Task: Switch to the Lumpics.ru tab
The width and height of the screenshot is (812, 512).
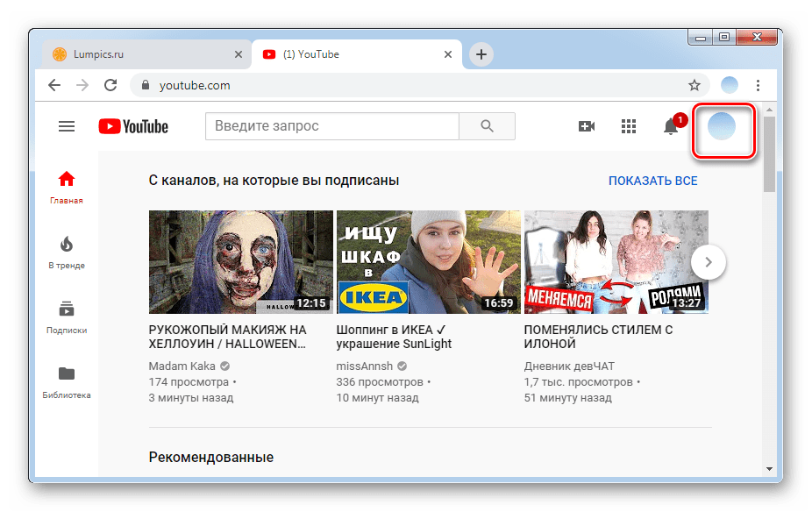Action: tap(139, 54)
